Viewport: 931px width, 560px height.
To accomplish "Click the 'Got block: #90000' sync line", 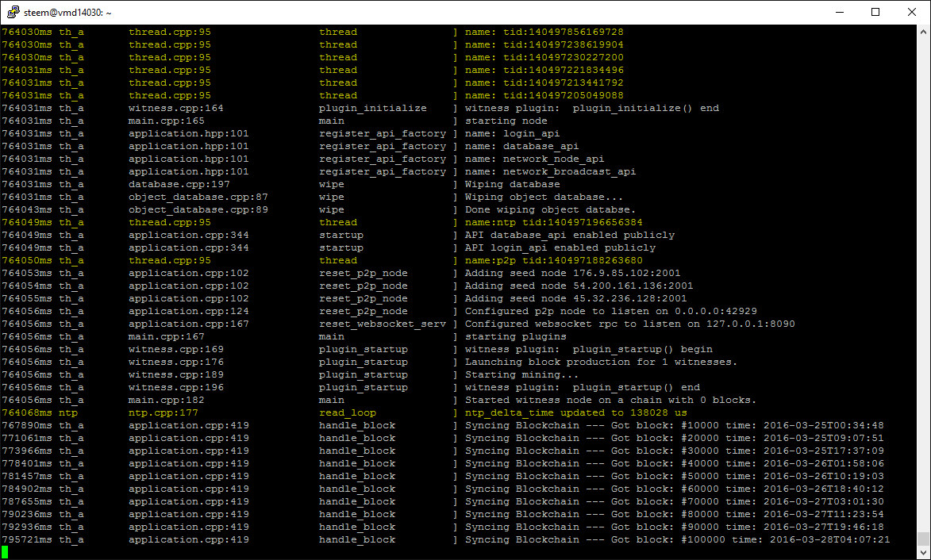I will (675, 527).
